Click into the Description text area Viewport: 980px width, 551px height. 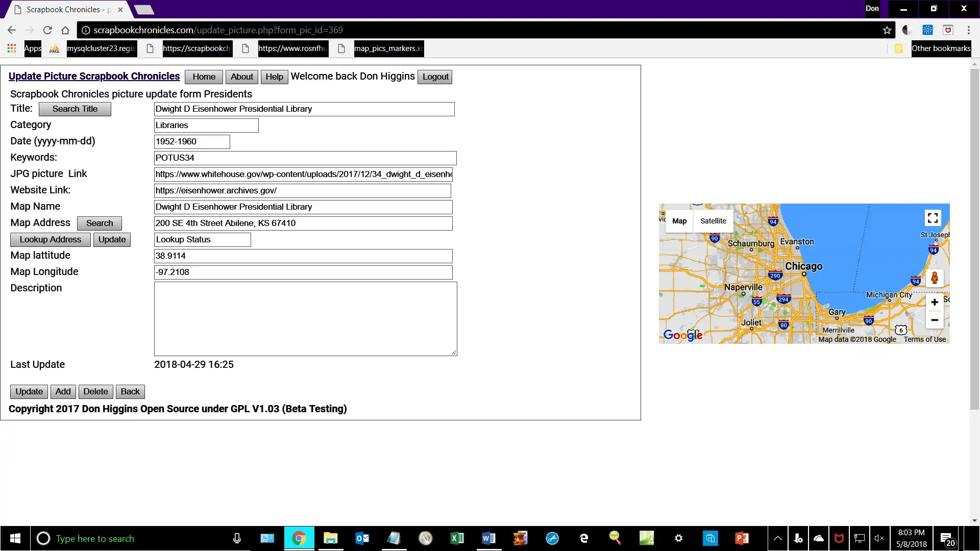click(305, 319)
